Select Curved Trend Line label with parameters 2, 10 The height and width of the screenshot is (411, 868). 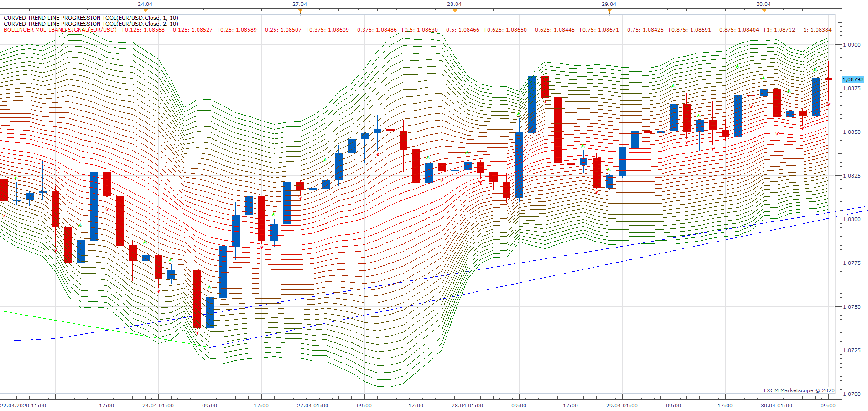[91, 24]
